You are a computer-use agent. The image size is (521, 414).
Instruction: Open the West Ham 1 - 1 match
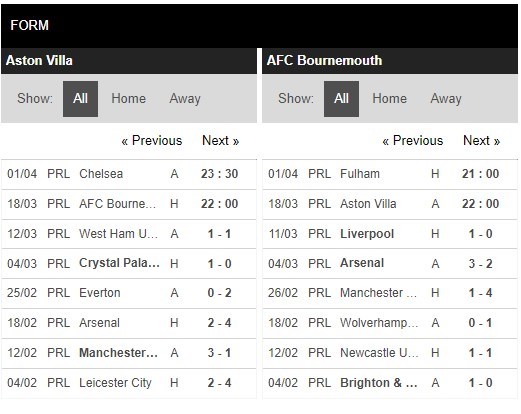pyautogui.click(x=129, y=234)
